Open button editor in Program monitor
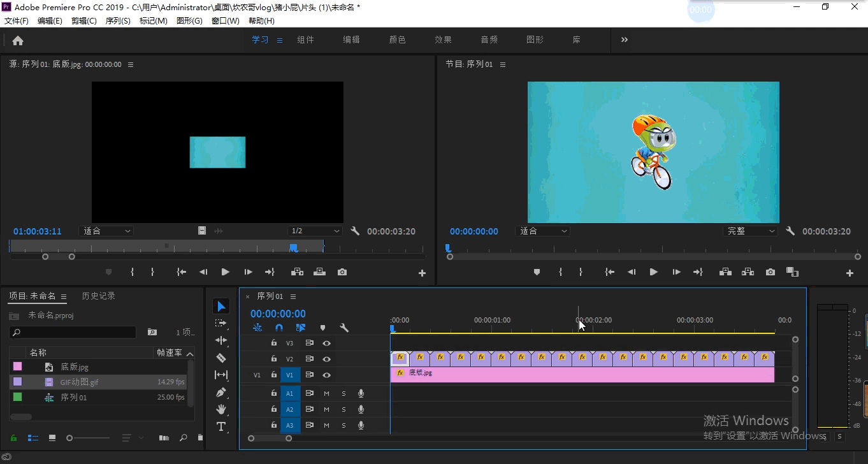Screen dimensions: 868x464 point(850,273)
